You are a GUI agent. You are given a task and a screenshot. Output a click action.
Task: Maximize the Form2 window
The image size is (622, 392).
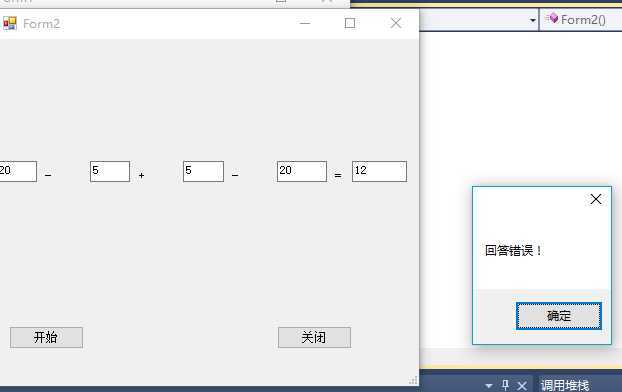tap(350, 23)
